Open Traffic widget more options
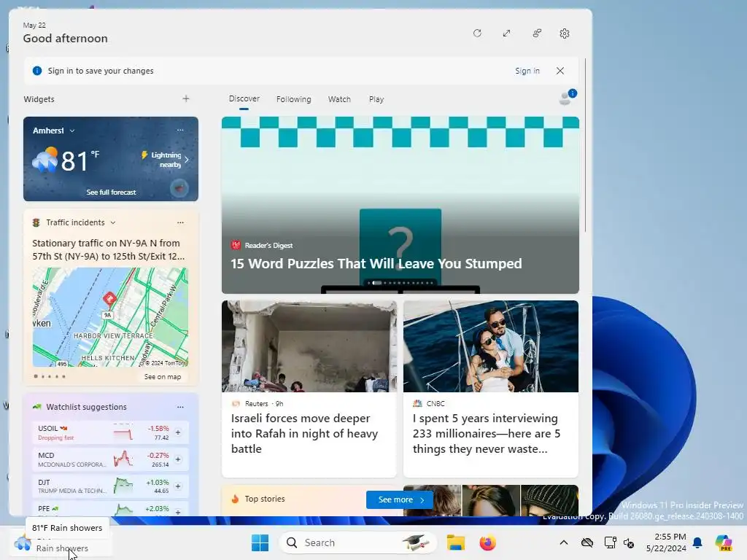The image size is (747, 560). click(x=180, y=222)
